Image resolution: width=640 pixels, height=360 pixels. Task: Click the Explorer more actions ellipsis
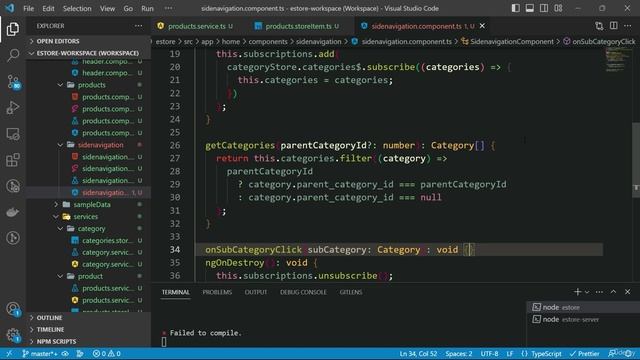[139, 26]
